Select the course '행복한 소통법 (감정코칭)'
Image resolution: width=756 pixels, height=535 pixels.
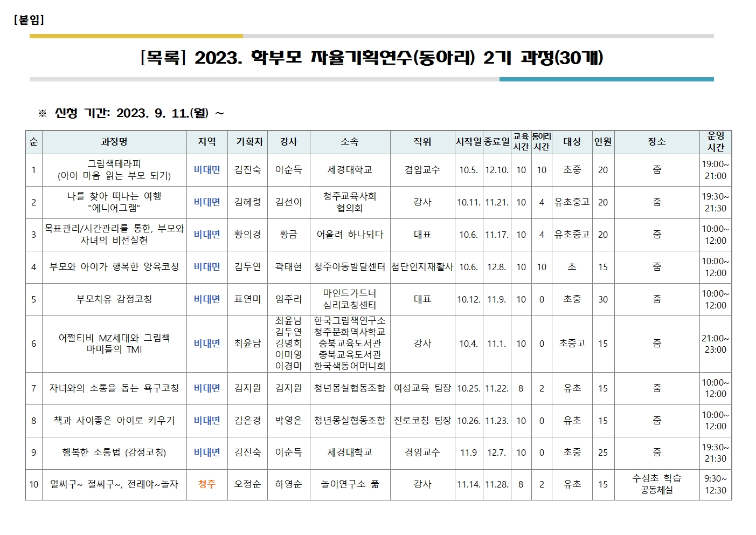tap(114, 452)
